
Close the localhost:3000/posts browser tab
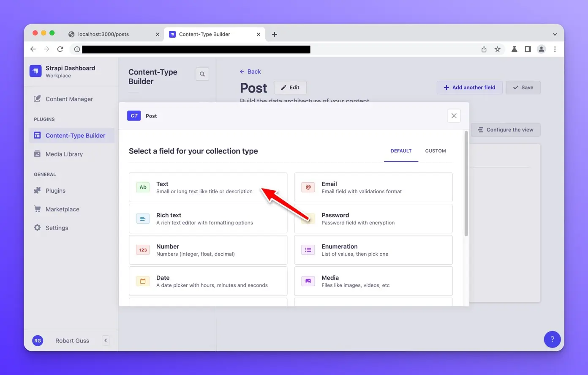[x=158, y=34]
